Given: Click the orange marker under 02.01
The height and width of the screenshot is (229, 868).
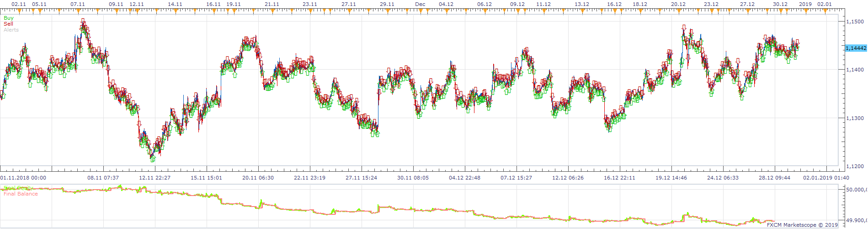Looking at the screenshot, I should (x=825, y=11).
